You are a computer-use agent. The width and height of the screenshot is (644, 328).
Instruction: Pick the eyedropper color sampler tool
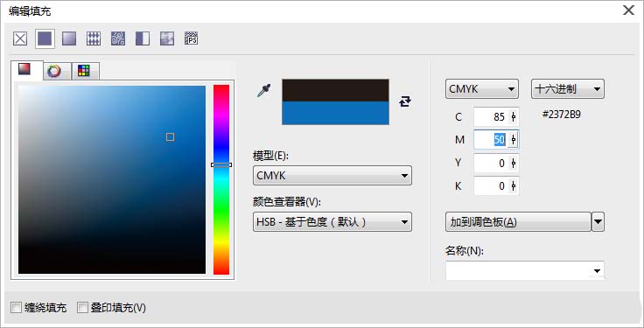click(x=263, y=90)
